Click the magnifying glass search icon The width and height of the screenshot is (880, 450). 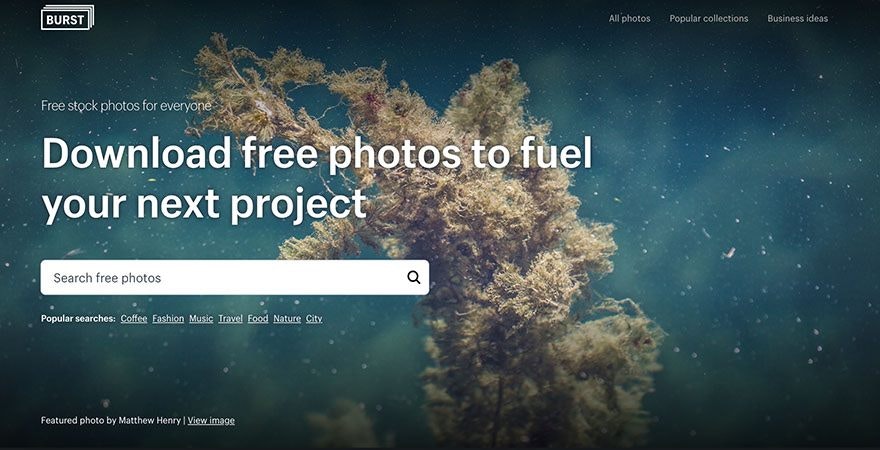pos(414,277)
